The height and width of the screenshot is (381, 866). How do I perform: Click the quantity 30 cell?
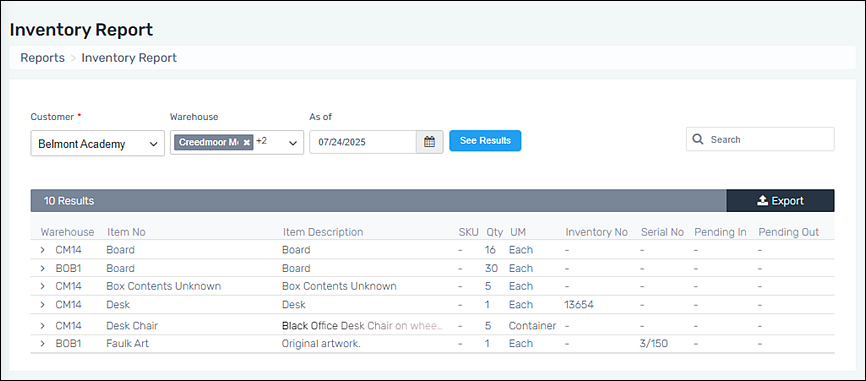tap(491, 268)
